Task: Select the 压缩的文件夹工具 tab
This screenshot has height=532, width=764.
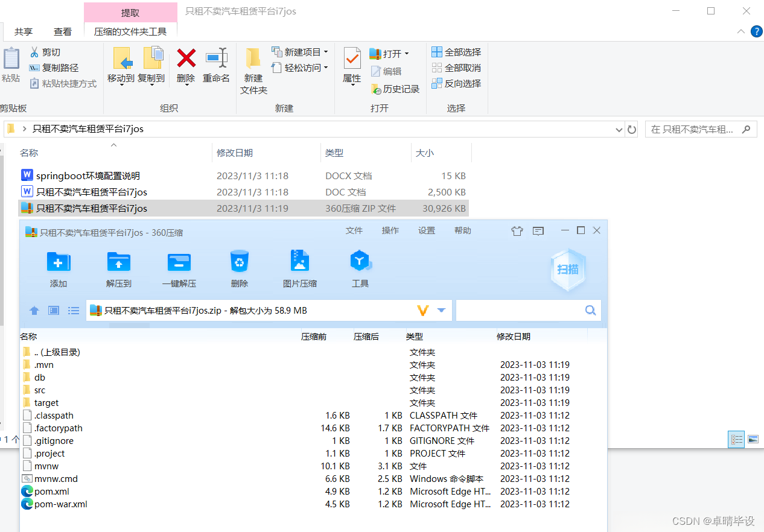Action: [x=130, y=31]
